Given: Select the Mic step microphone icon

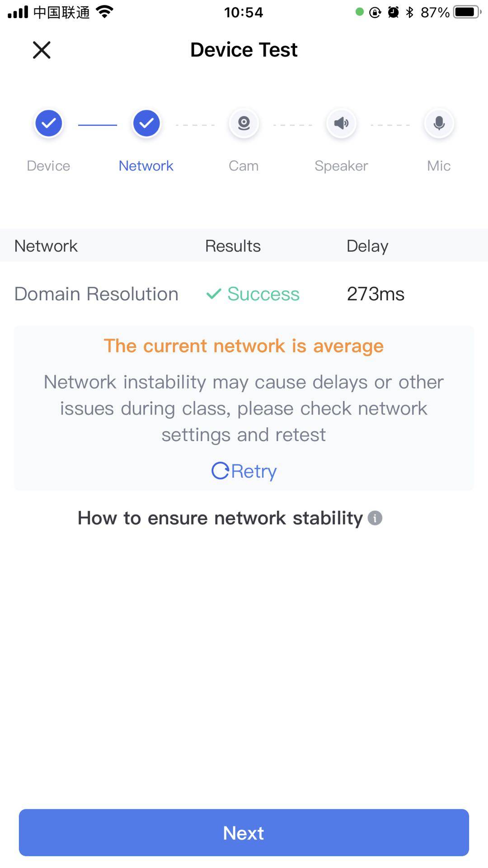Looking at the screenshot, I should tap(439, 123).
